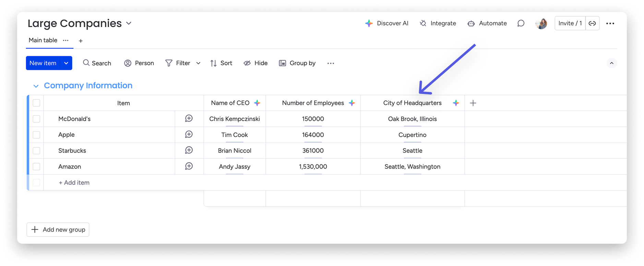Select the Starbucks item name
644x266 pixels.
(72, 150)
